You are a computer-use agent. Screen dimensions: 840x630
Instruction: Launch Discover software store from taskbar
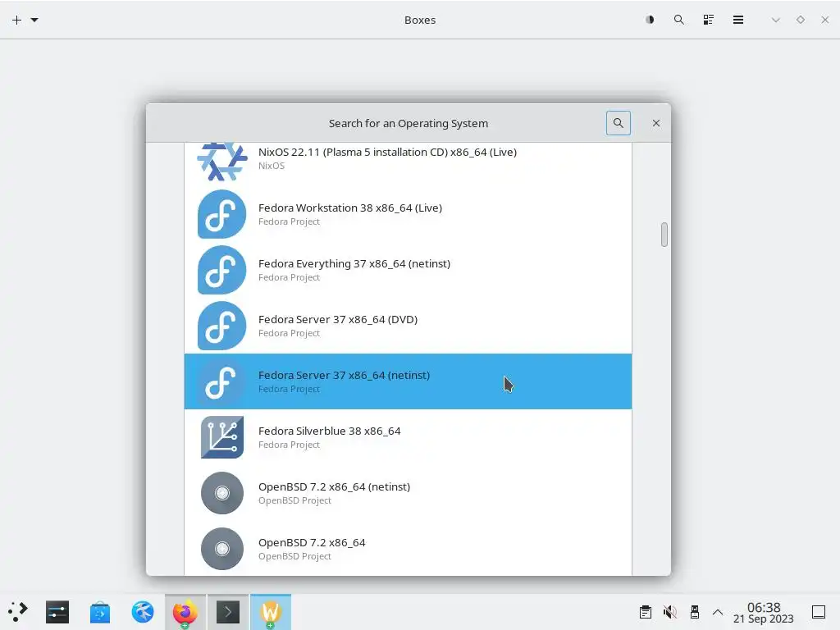99,612
